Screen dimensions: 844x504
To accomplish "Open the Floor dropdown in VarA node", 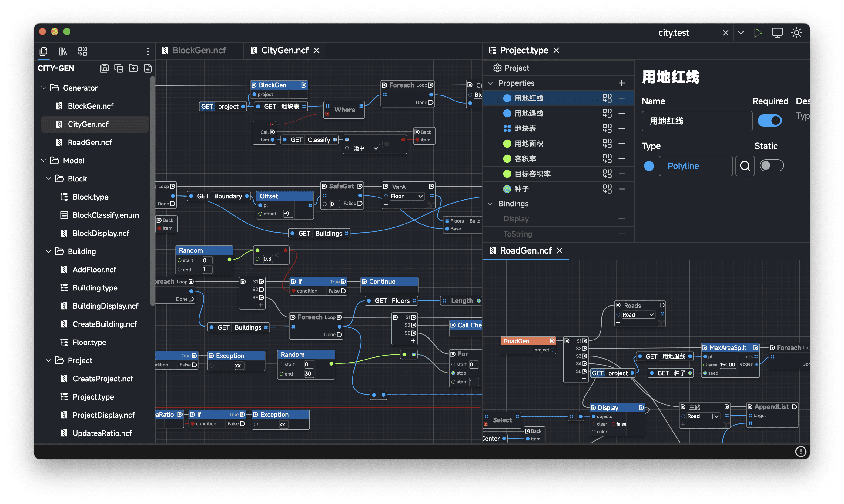I will [420, 196].
